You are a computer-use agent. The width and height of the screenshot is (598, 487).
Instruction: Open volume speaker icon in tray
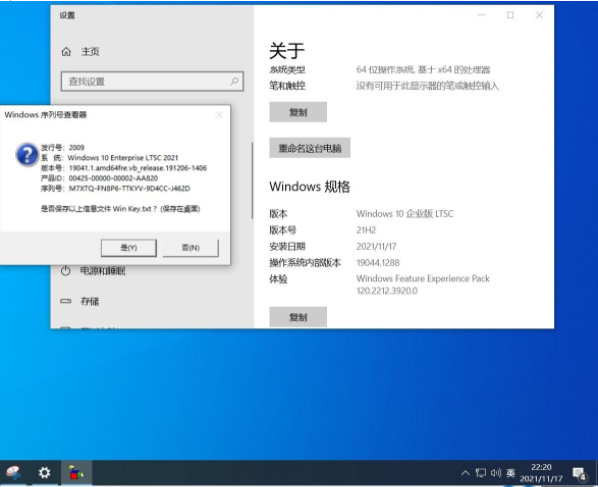496,473
